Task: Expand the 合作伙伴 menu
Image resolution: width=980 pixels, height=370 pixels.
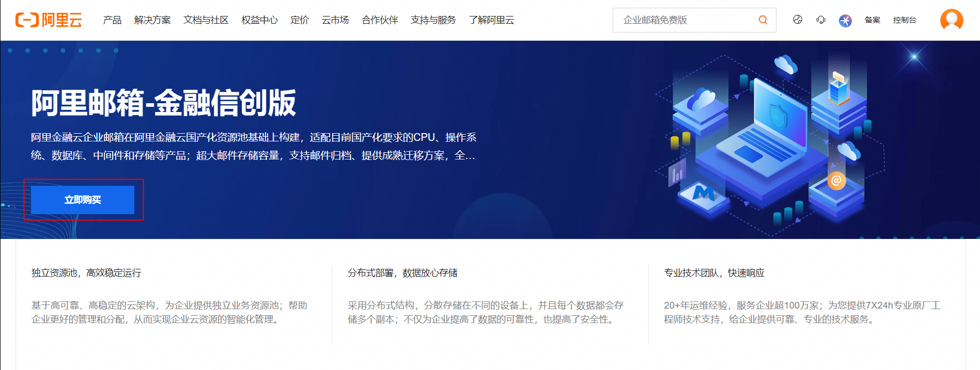Action: tap(380, 20)
